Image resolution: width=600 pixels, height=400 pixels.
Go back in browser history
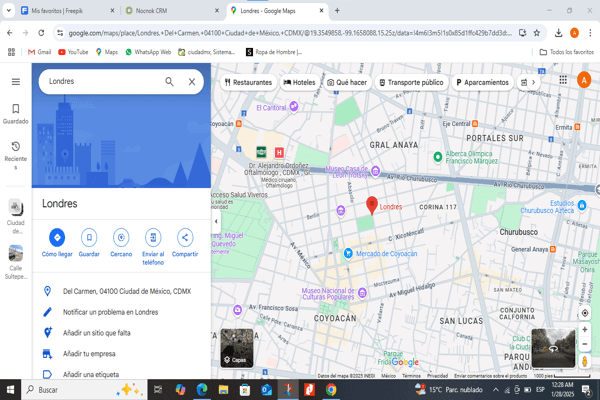(x=10, y=33)
